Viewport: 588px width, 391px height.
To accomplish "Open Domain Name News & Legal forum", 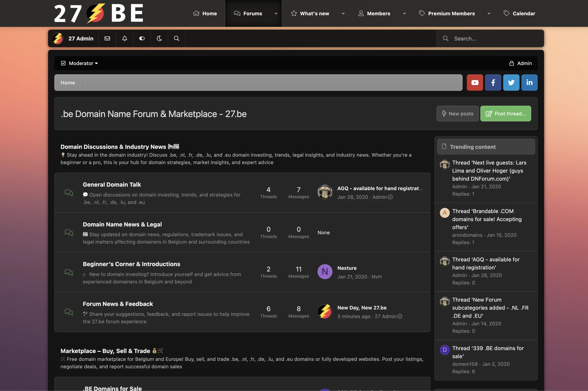I will 122,224.
